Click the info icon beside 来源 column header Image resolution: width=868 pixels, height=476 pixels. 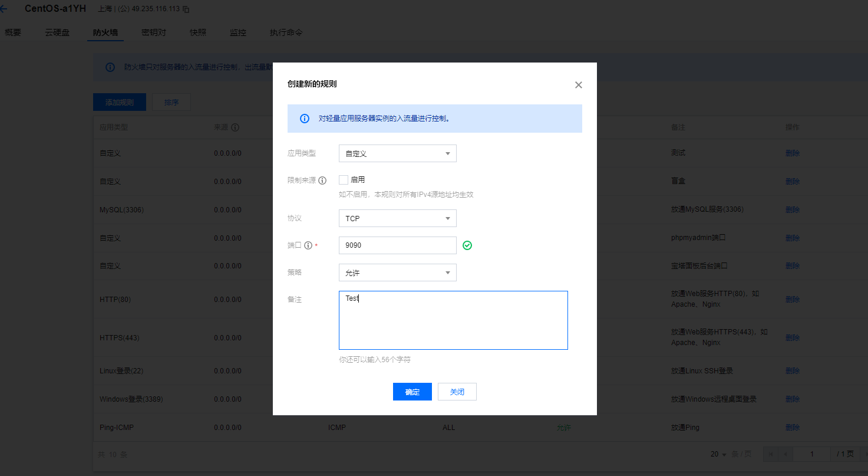[x=235, y=127]
